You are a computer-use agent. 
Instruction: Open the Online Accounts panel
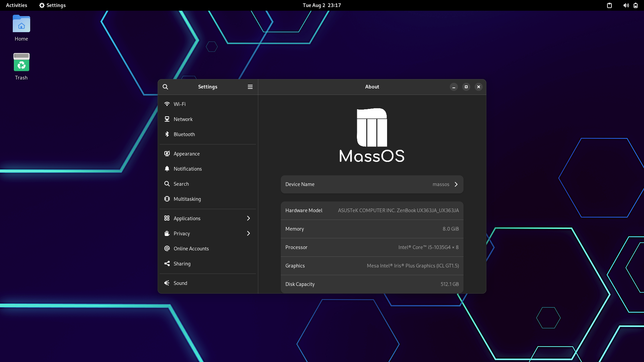191,248
